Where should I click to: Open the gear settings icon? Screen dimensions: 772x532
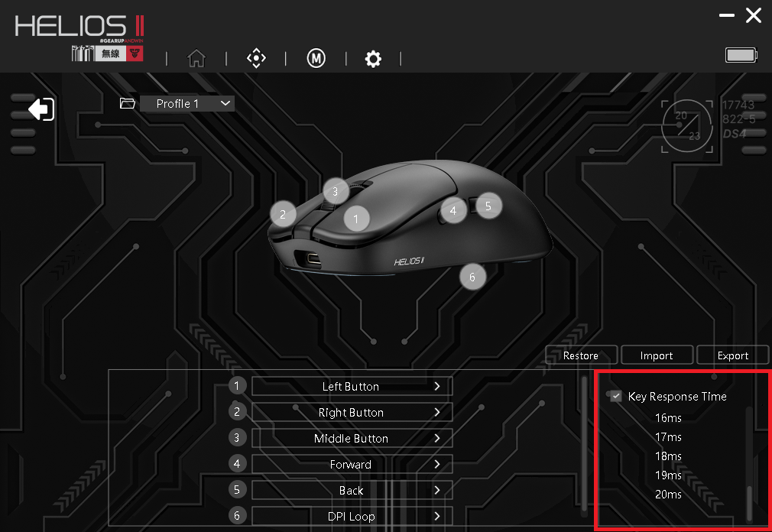point(373,59)
